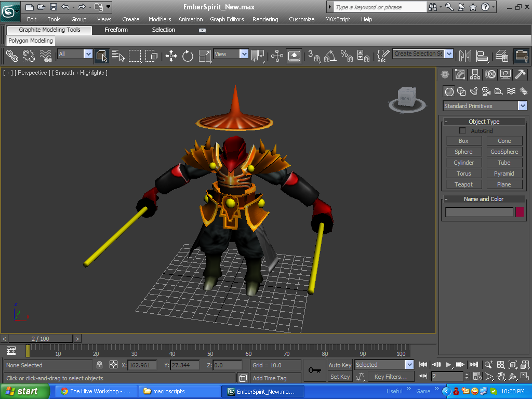
Task: Click the Align tool icon
Action: click(482, 56)
